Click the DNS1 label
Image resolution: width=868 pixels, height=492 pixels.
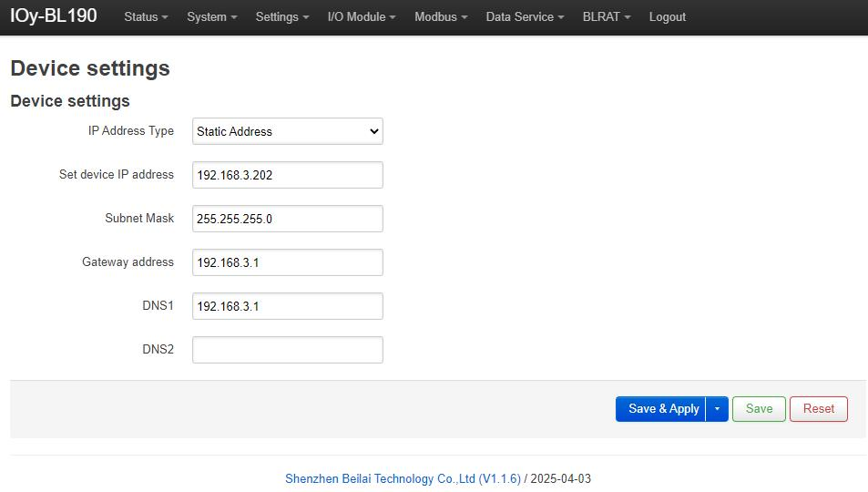158,306
